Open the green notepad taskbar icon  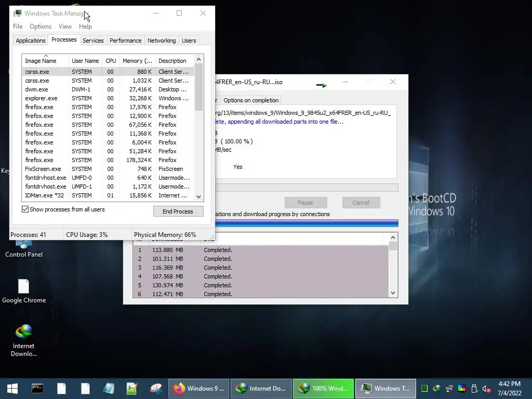[132, 389]
